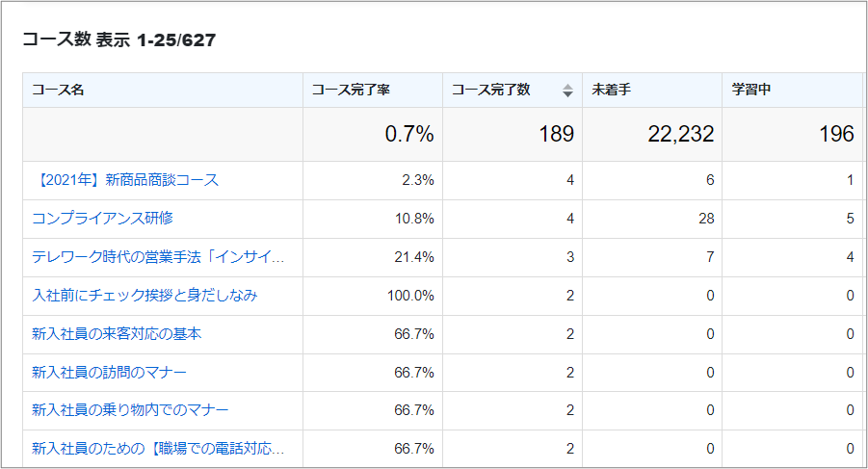Open the 新入社員の乗り物内でのマナー link
Screen dimensions: 868x469
(x=130, y=410)
